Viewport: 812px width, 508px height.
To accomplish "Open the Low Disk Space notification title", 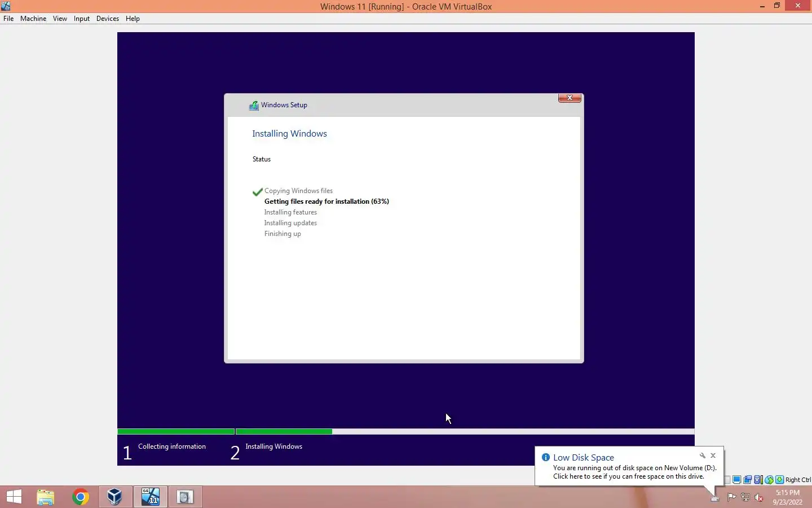I will 584,458.
